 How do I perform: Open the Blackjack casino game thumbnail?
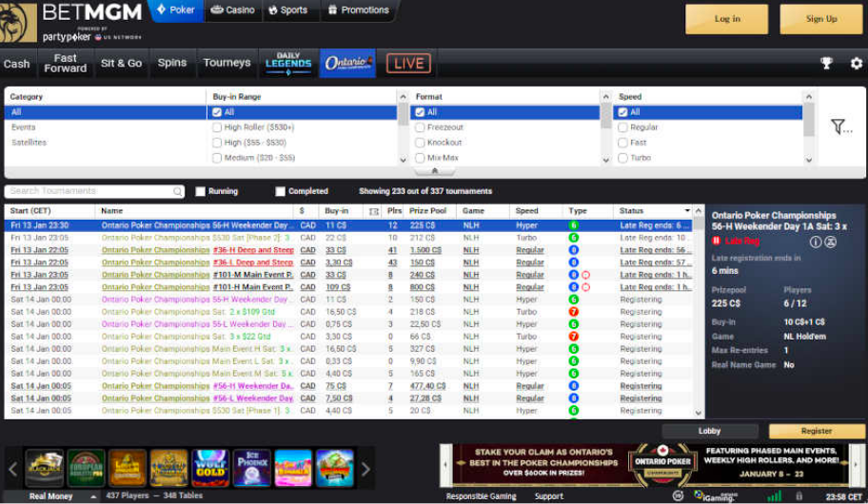click(45, 468)
